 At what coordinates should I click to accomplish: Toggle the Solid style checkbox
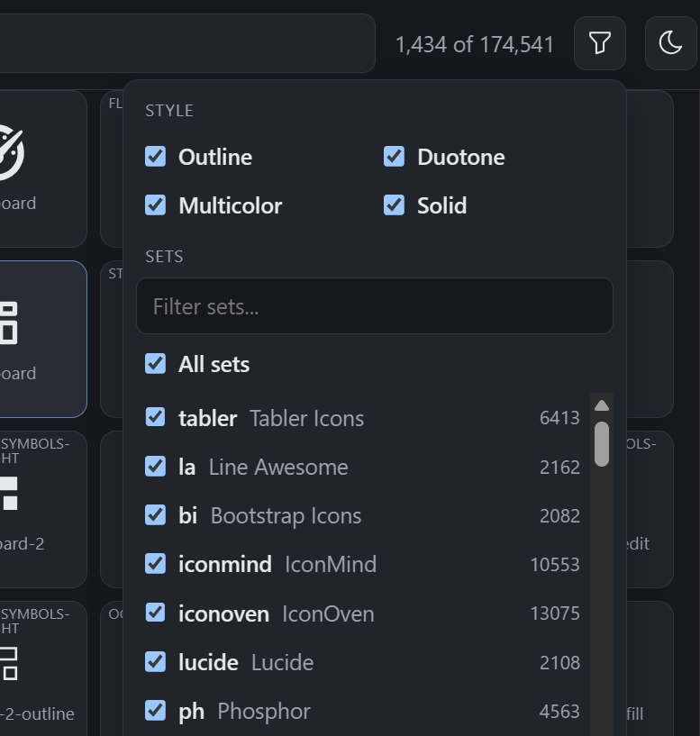click(x=394, y=205)
